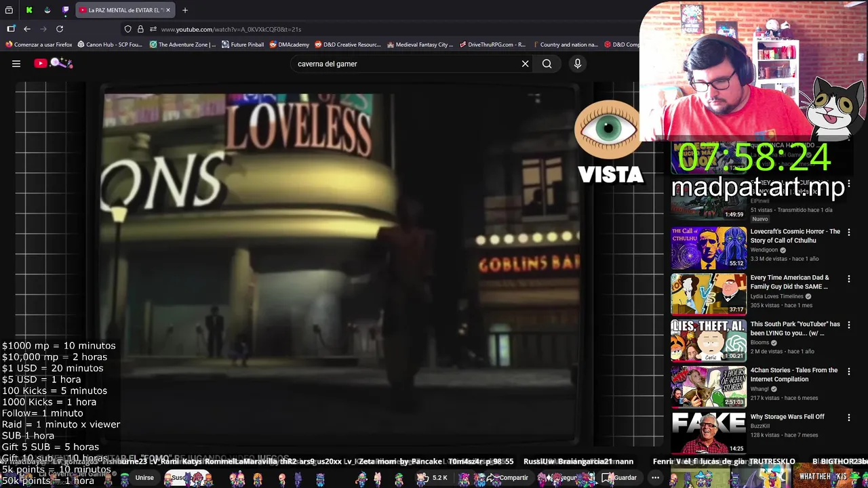
Task: Open more options for Storage Wars video
Action: [848, 418]
